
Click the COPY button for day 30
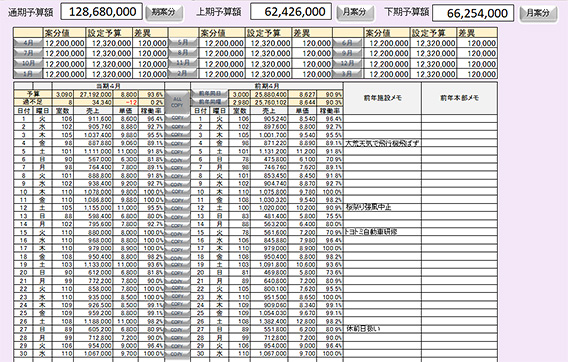tap(177, 354)
